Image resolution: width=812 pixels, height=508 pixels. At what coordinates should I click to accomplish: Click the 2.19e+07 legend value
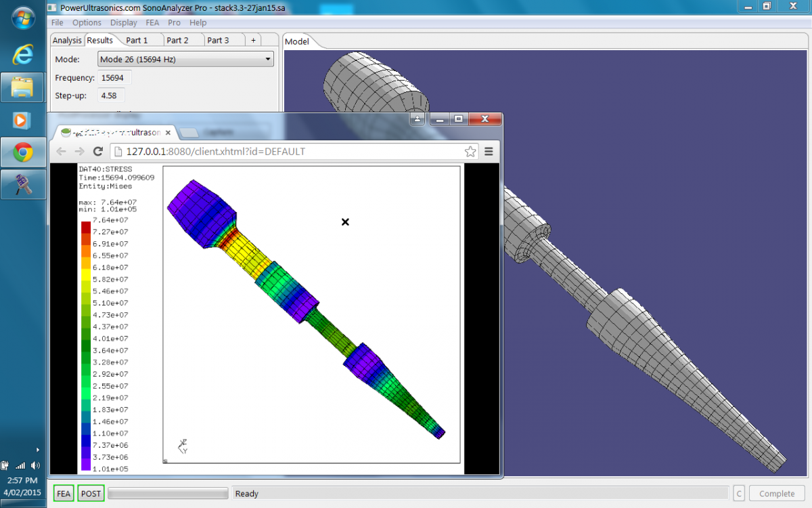point(112,398)
